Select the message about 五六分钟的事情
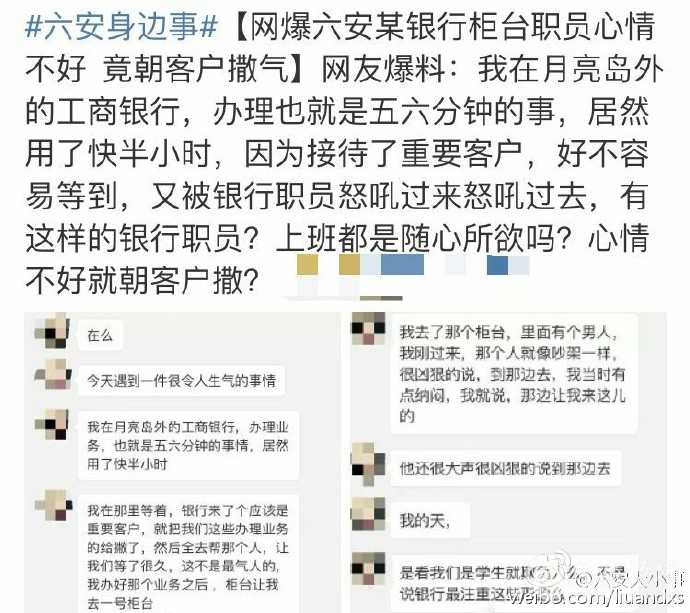The width and height of the screenshot is (690, 613). coord(188,445)
